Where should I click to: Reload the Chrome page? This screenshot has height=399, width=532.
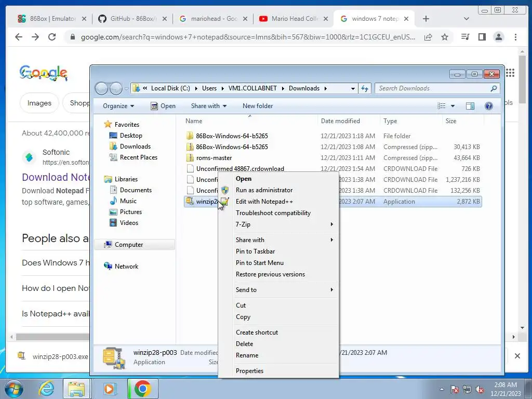[52, 37]
